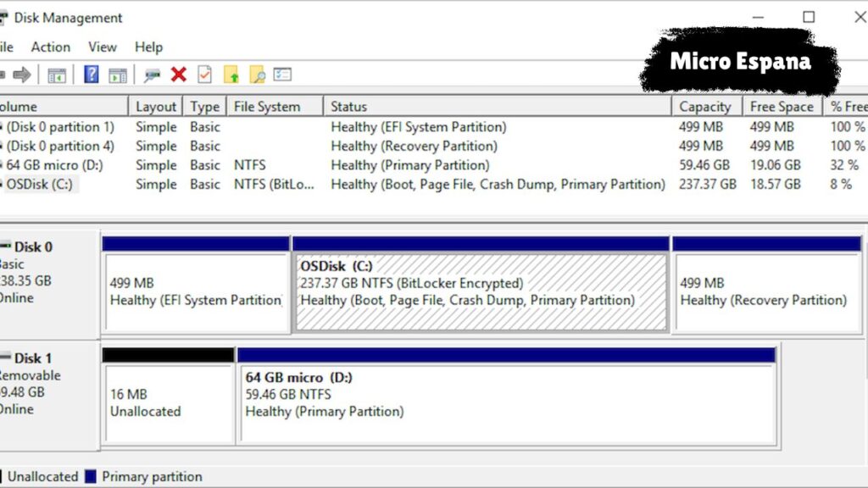868x488 pixels.
Task: Open the Help menu
Action: click(148, 47)
